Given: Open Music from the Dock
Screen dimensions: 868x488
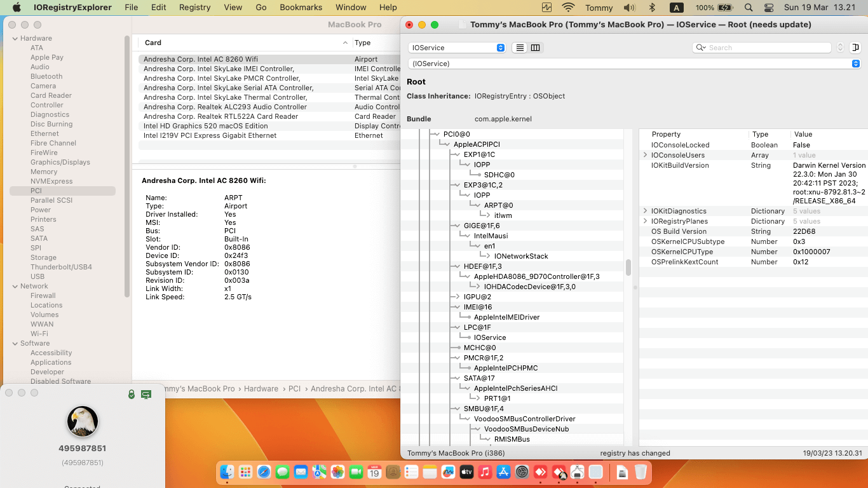Looking at the screenshot, I should point(485,471).
